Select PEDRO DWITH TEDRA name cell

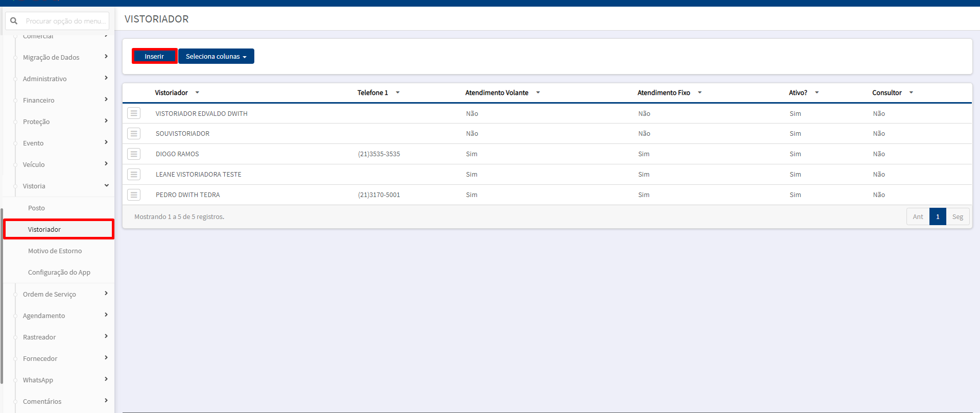point(188,195)
